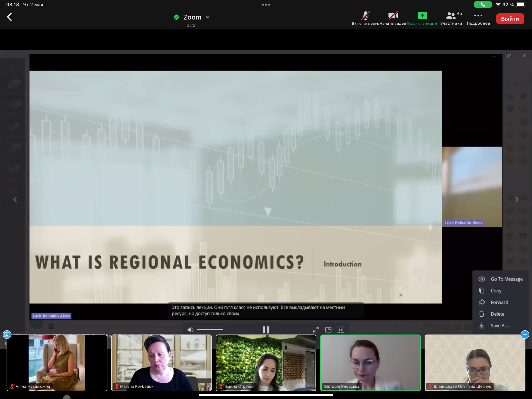This screenshot has width=532, height=399.
Task: Go to previous media with left chevron
Action: tap(15, 200)
